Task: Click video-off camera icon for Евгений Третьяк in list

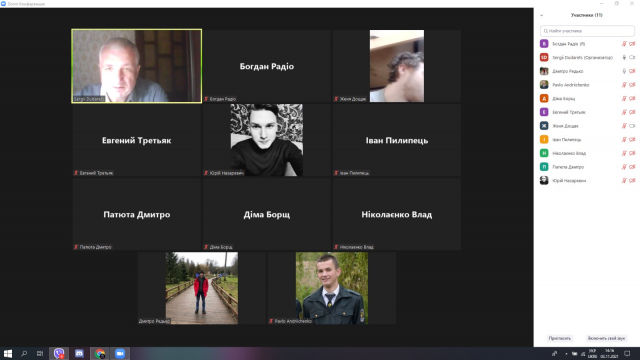Action: point(632,112)
